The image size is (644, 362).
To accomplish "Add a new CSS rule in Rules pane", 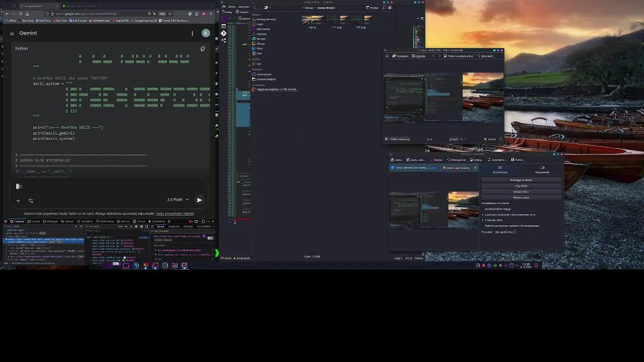I will point(131,227).
